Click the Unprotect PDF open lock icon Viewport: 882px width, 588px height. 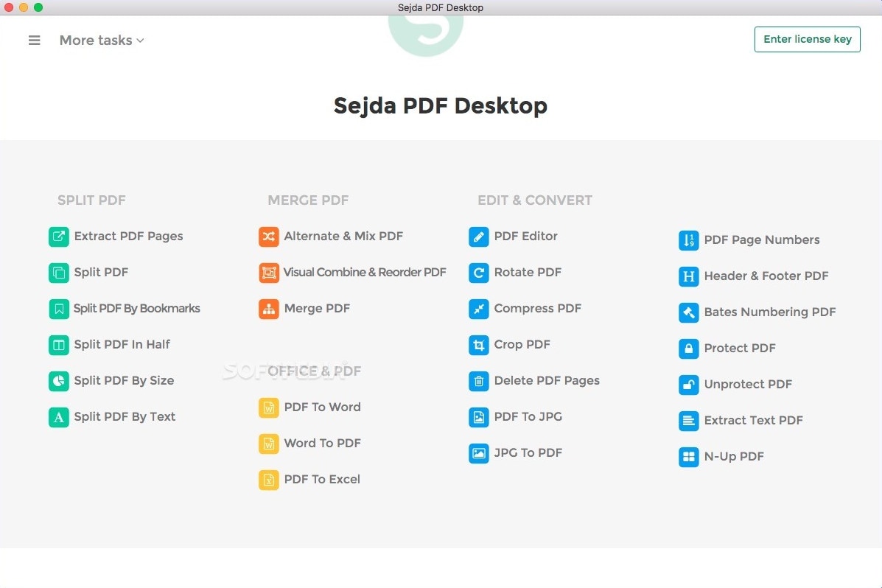[x=688, y=385]
